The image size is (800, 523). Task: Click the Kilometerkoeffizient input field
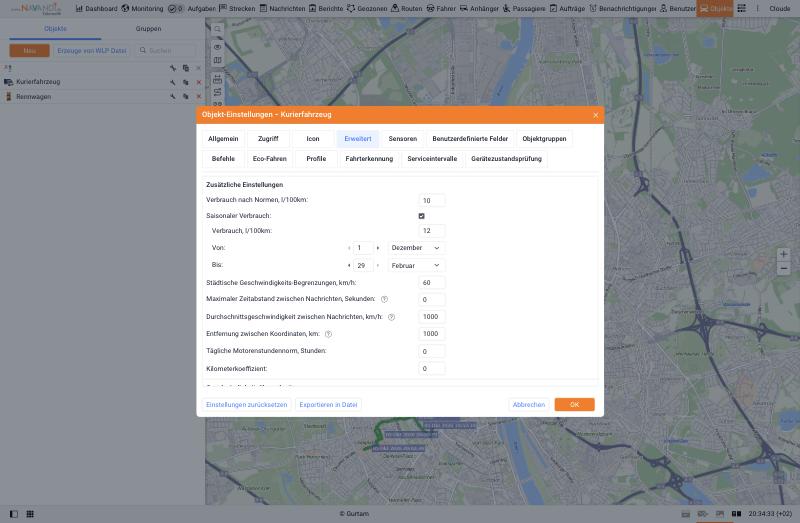point(432,368)
